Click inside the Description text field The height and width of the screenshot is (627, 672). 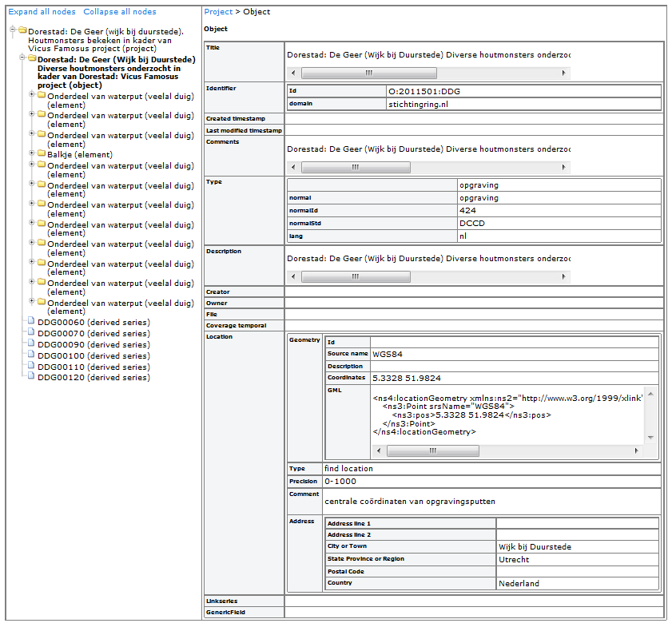pyautogui.click(x=428, y=259)
